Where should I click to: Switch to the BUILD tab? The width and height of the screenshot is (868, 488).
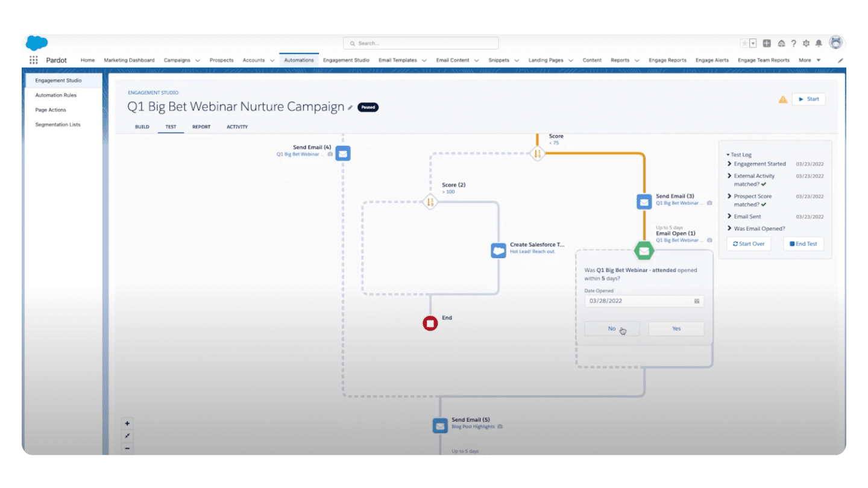142,127
